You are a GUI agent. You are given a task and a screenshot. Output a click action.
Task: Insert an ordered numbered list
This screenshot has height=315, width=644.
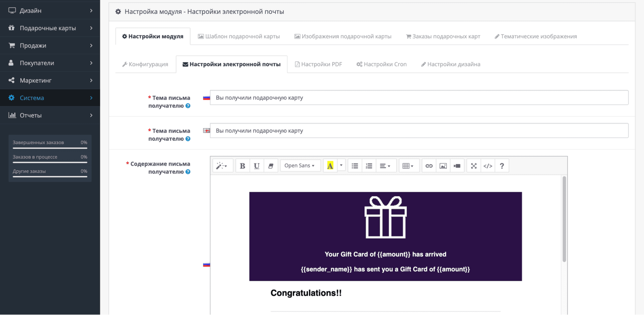[369, 166]
